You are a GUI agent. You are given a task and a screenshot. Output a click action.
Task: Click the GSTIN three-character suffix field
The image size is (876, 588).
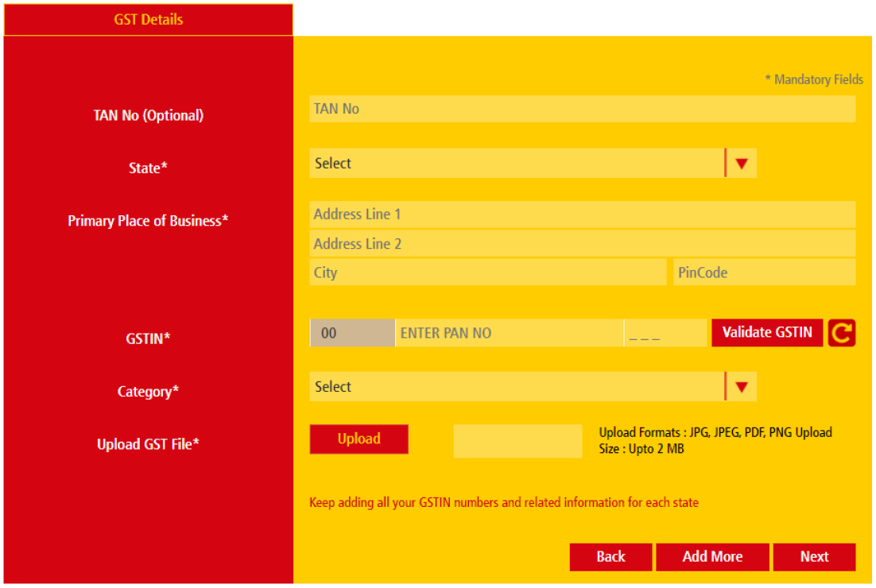(x=665, y=334)
